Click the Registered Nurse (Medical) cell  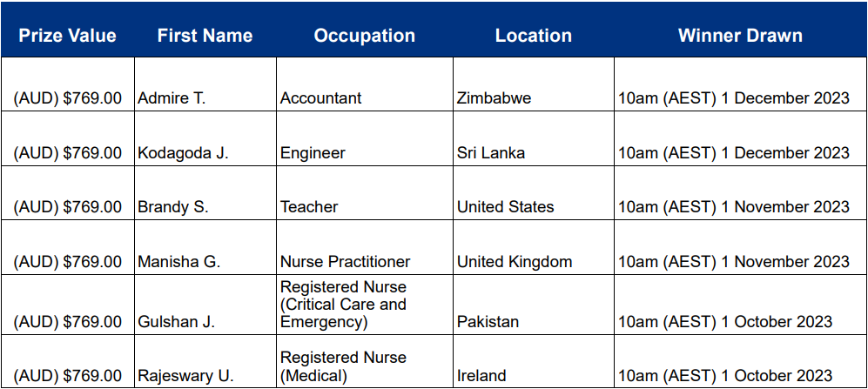point(365,361)
